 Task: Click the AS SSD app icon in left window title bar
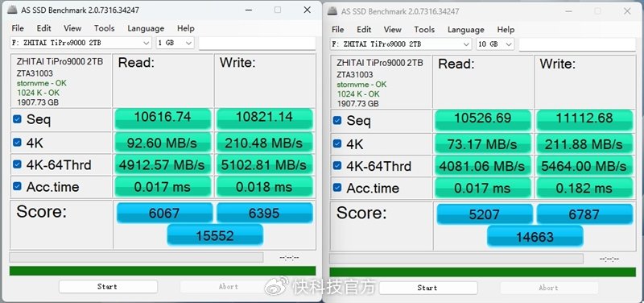(x=13, y=10)
